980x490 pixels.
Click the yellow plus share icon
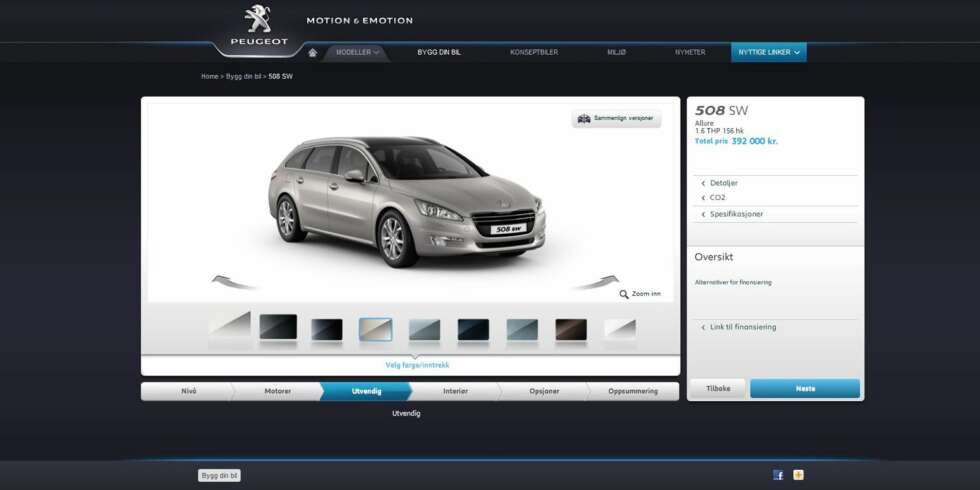click(x=798, y=475)
